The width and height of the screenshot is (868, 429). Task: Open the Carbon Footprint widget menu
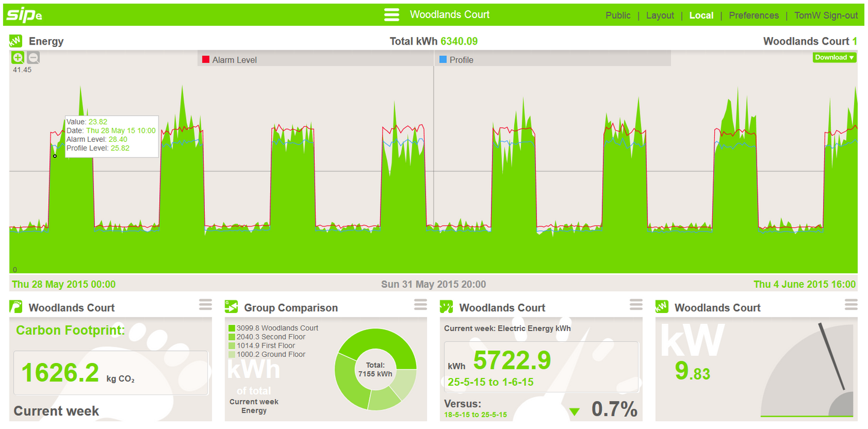(204, 305)
